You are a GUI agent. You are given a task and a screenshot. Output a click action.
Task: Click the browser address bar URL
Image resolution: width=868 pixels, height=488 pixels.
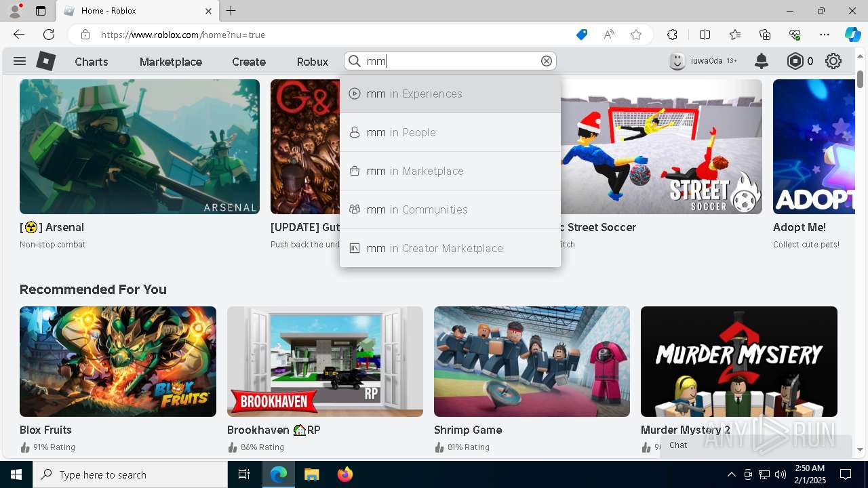coord(182,35)
